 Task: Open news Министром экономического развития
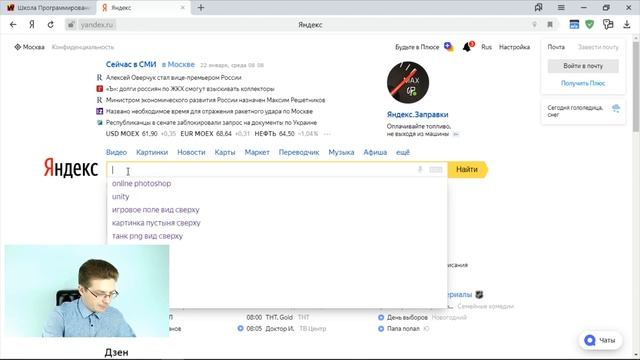(216, 100)
